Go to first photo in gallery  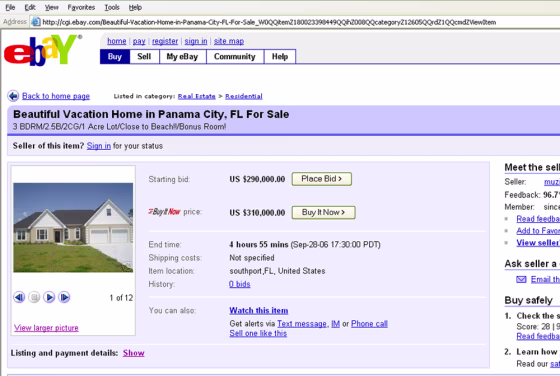(x=19, y=297)
